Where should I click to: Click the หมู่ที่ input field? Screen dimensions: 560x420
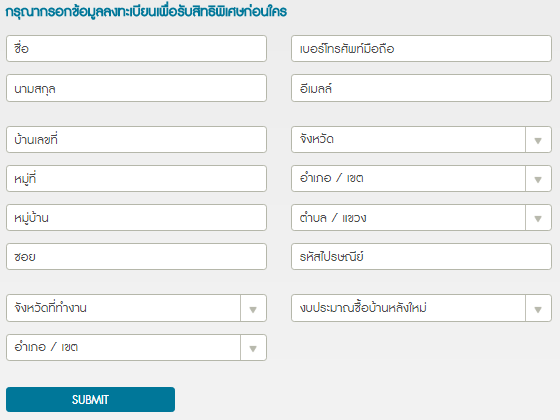point(136,179)
